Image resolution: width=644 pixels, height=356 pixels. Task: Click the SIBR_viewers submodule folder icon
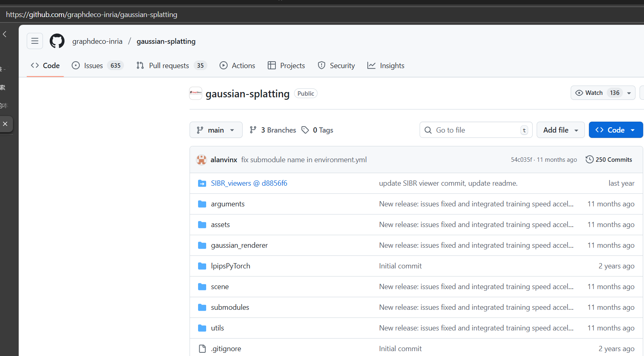pyautogui.click(x=202, y=183)
